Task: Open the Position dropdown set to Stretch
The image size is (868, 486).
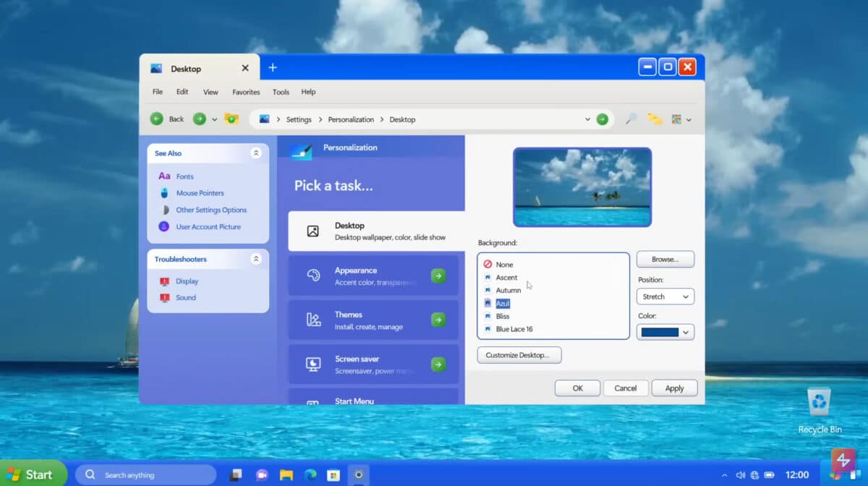Action: tap(665, 296)
